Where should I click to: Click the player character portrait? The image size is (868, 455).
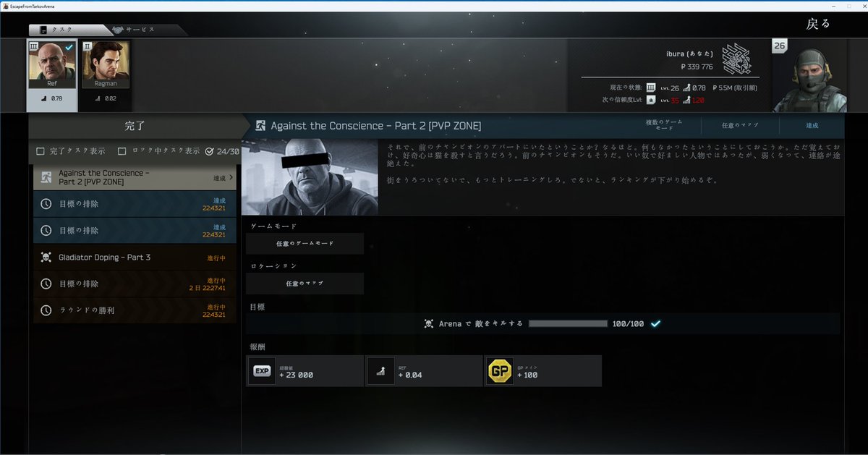point(809,76)
